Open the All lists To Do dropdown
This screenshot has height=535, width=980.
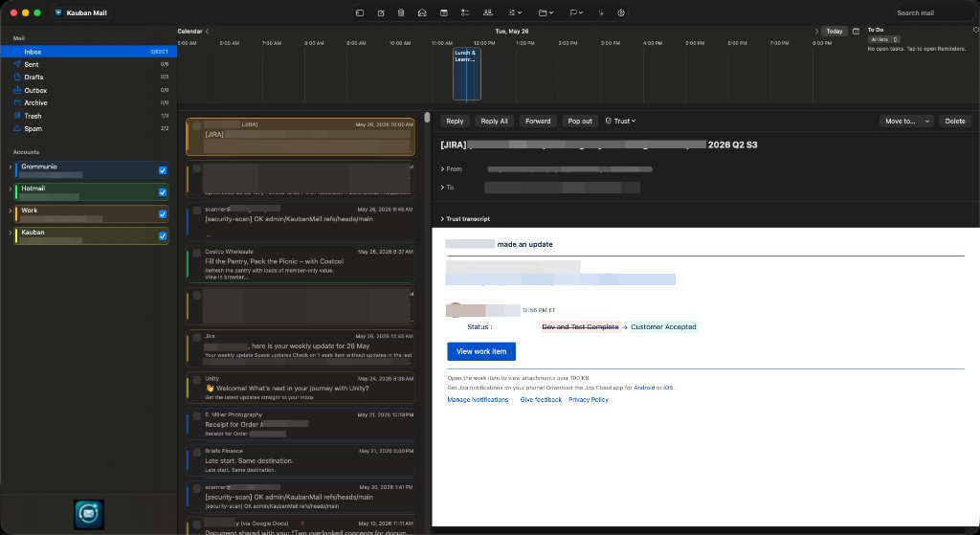point(883,39)
